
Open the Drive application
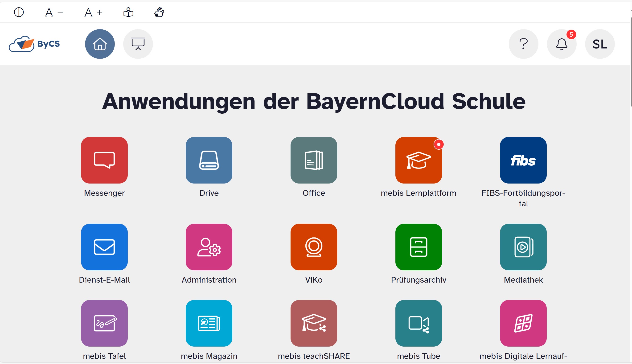pyautogui.click(x=209, y=160)
